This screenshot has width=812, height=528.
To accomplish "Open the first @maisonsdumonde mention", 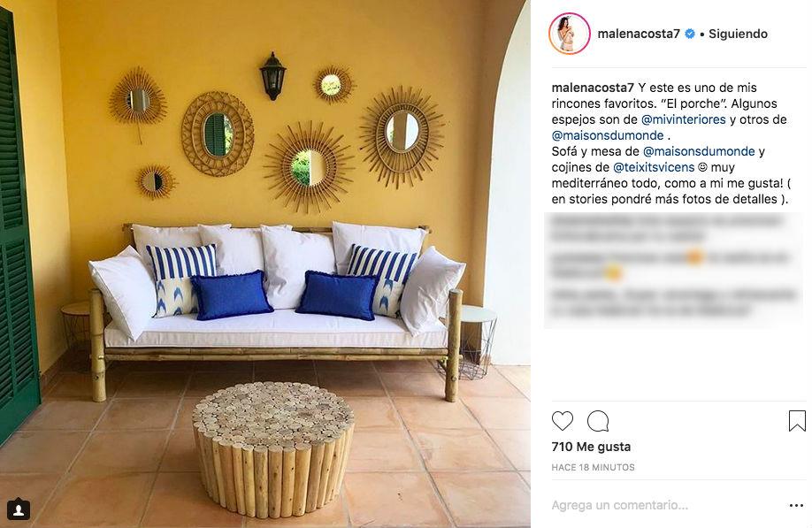I will tap(608, 135).
